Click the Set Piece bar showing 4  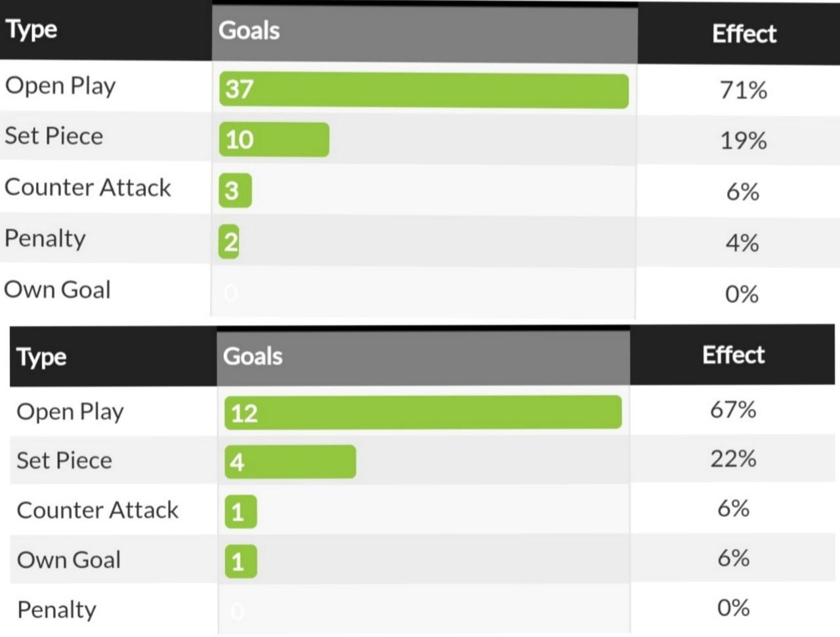290,462
